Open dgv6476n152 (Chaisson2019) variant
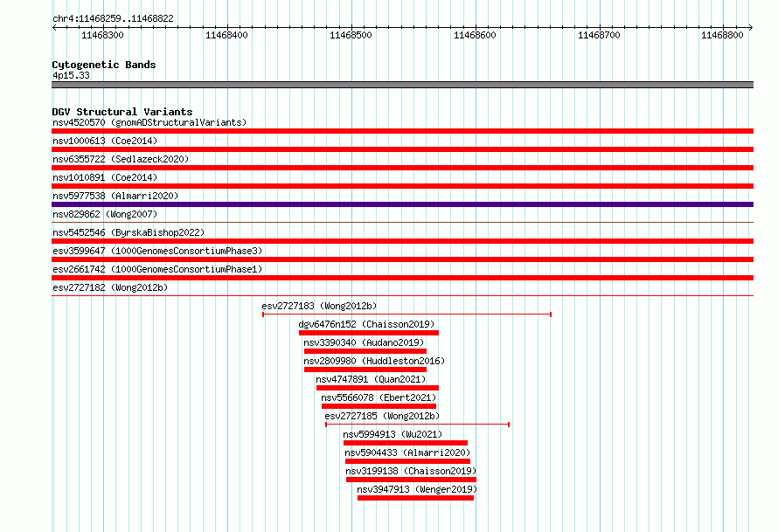The height and width of the screenshot is (532, 778). pos(366,324)
